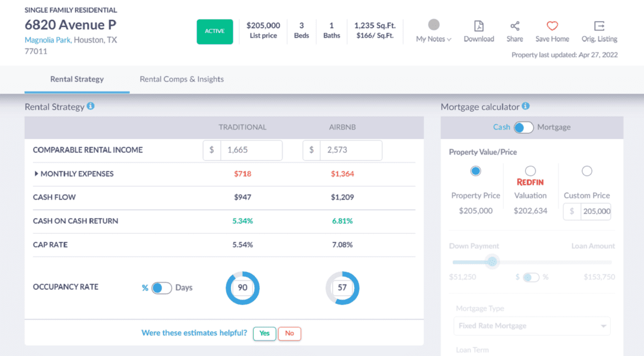The height and width of the screenshot is (356, 644).
Task: Click the Traditional comparable rental income input field
Action: 251,150
